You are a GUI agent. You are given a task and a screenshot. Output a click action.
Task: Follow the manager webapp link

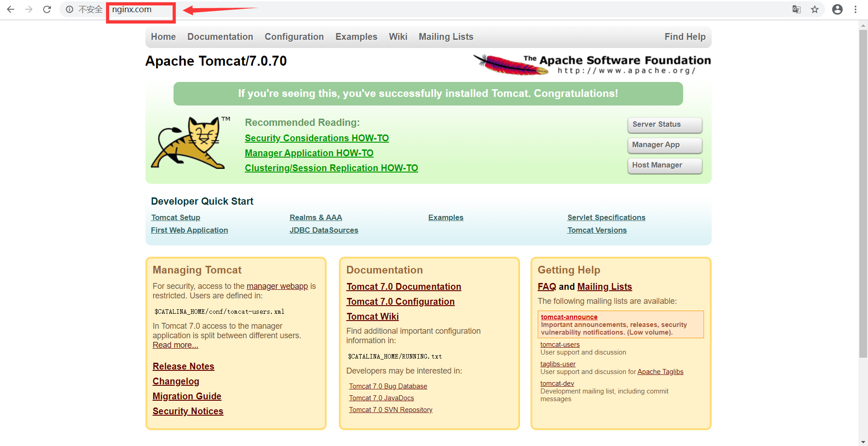coord(277,286)
